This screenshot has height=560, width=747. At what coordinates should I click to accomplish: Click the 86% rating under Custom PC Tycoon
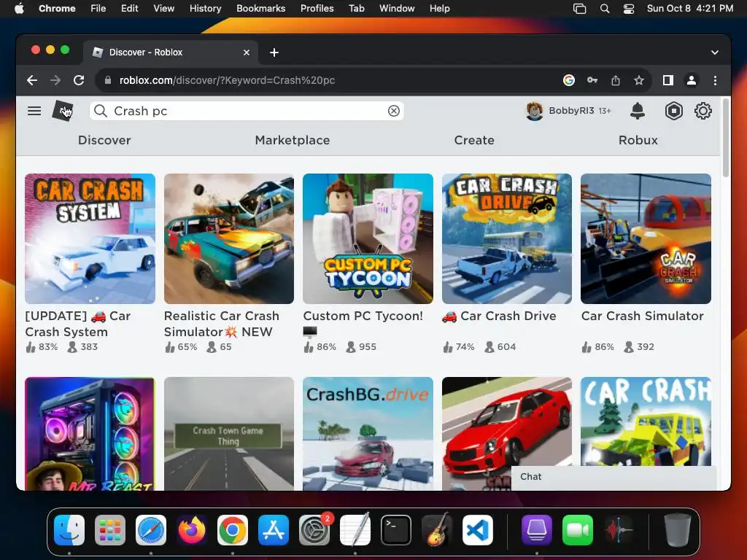point(320,347)
